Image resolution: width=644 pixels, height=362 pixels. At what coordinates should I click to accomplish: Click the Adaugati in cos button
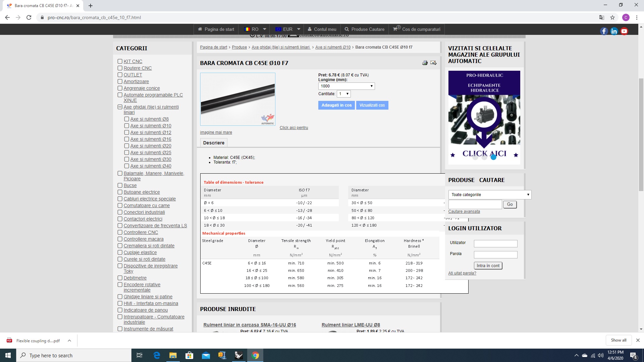(336, 105)
